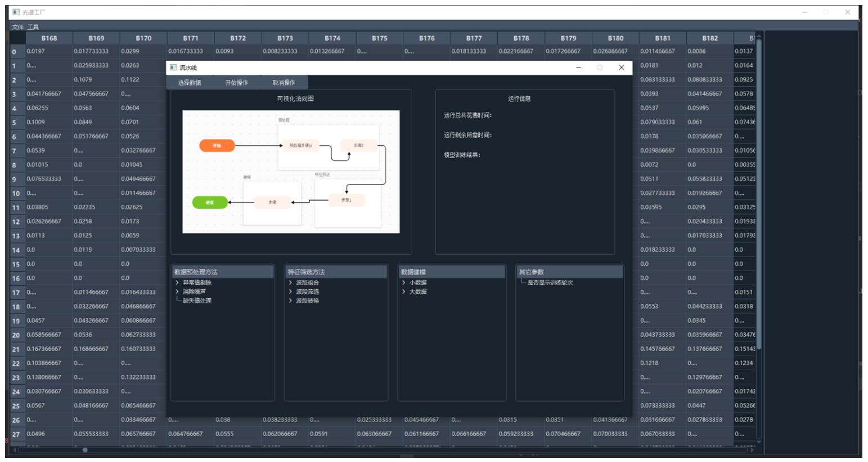The image size is (868, 462).
Task: Click cell with value 0.070466667
Action: point(569,434)
